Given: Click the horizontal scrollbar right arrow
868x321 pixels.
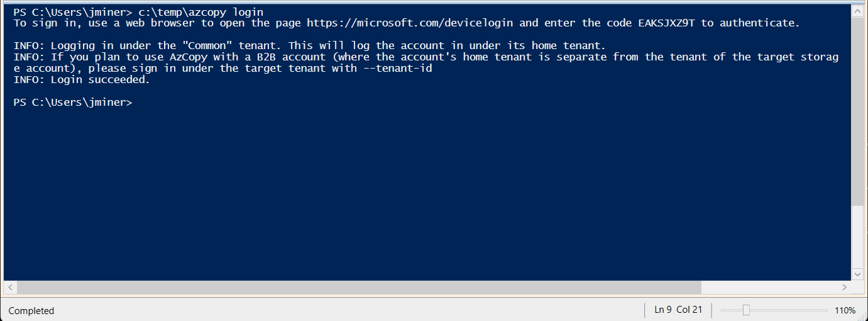Looking at the screenshot, I should point(844,287).
